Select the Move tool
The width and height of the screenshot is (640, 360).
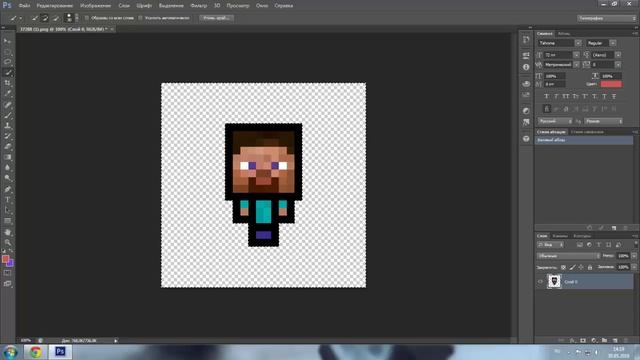point(7,41)
